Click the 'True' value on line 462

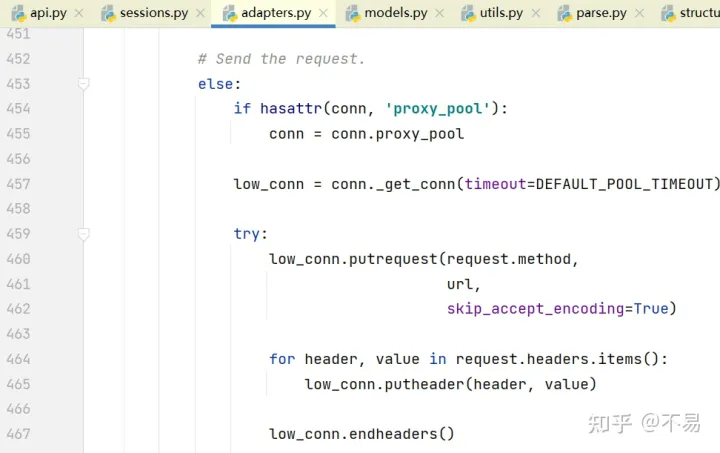pyautogui.click(x=651, y=309)
